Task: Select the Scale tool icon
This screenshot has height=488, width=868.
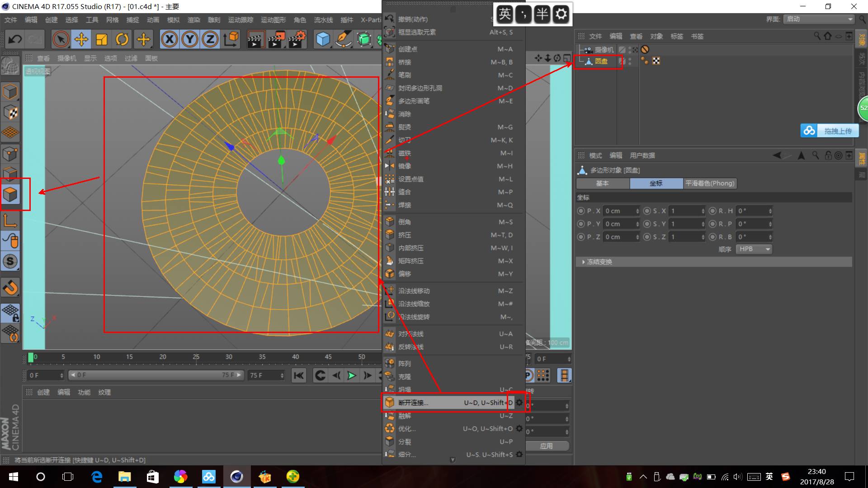Action: point(102,39)
